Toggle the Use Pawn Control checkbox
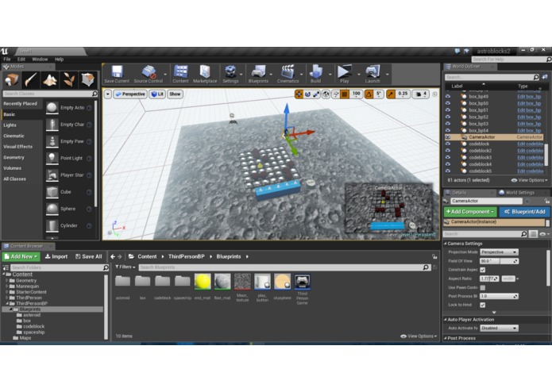Screen dimensions: 552x392 tap(483, 287)
